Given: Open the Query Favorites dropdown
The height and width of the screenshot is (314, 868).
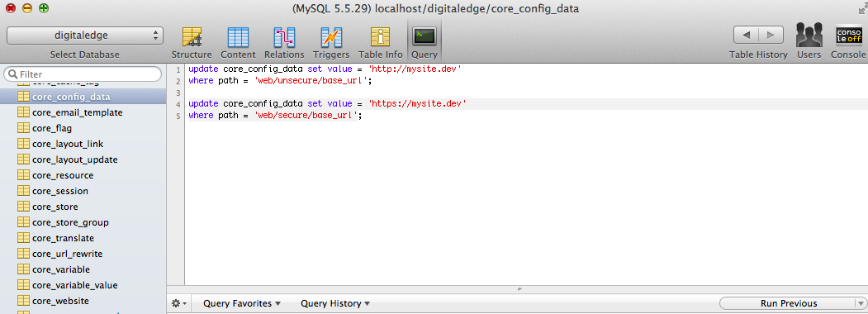Looking at the screenshot, I should 242,303.
